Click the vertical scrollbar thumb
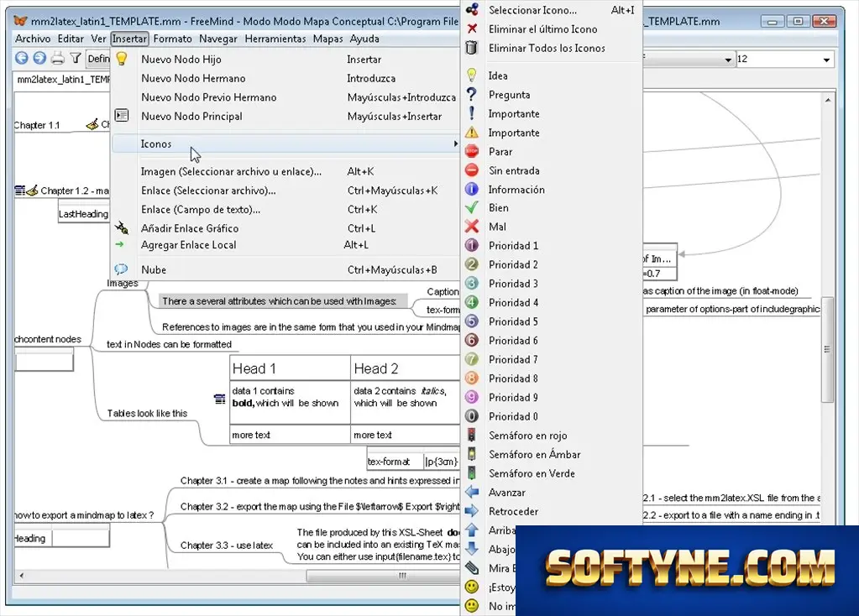The width and height of the screenshot is (859, 616). (x=828, y=349)
